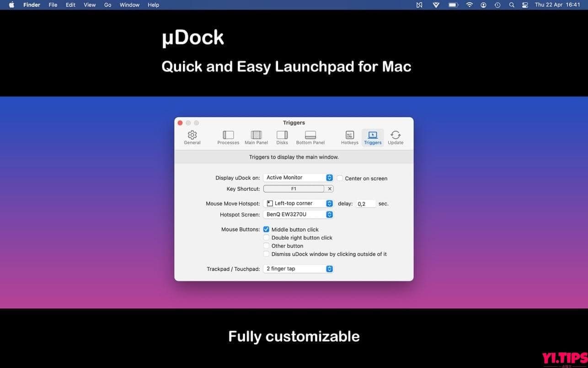Image resolution: width=588 pixels, height=368 pixels.
Task: Open the General settings pane
Action: [x=192, y=136]
